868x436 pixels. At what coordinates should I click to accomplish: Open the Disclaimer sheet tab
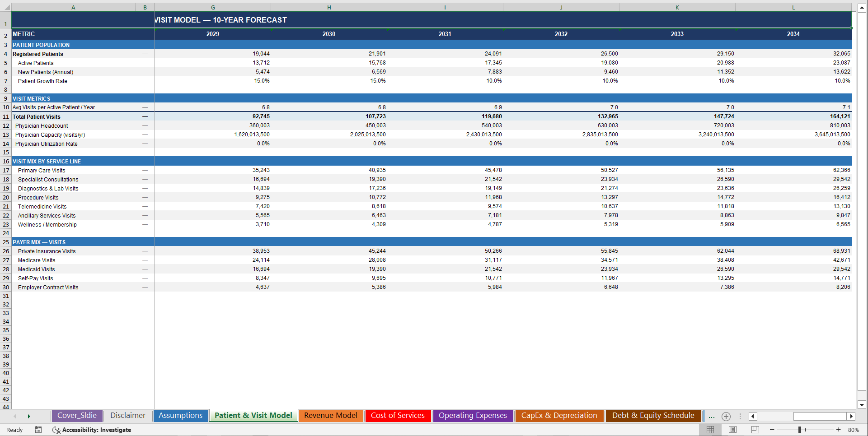[x=128, y=416]
